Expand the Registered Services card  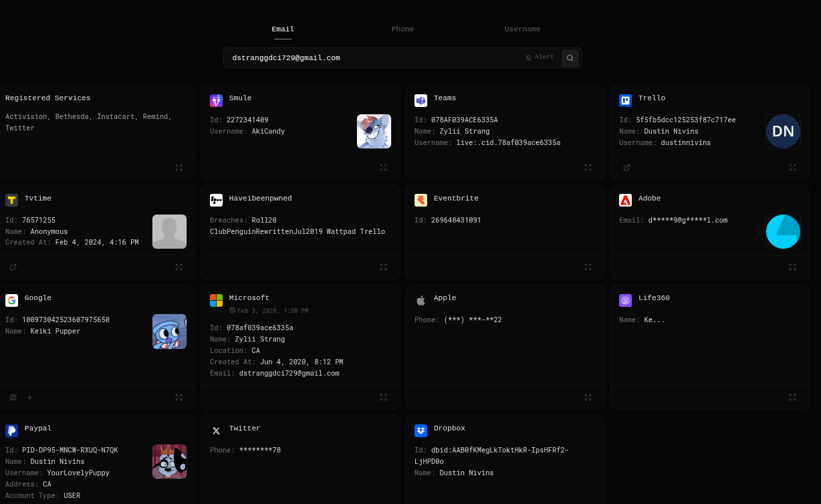[179, 168]
